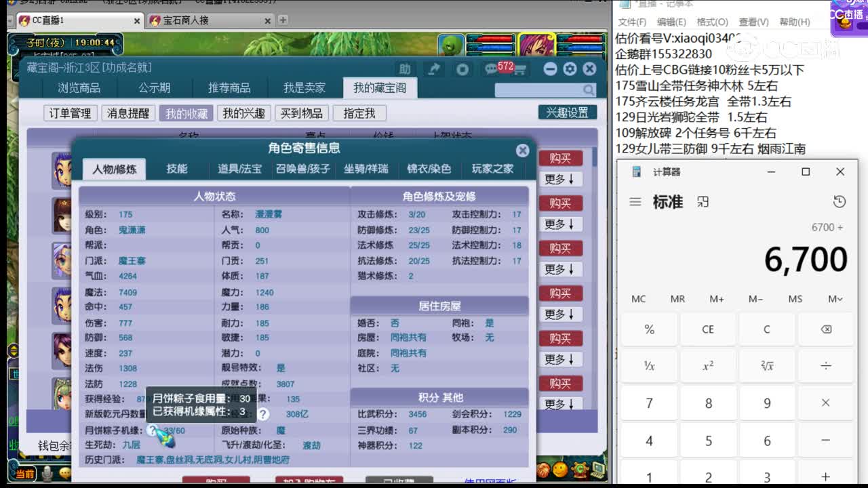Open the Notepad 帮助(H) menu
Screen dimensions: 868x488
(x=795, y=22)
